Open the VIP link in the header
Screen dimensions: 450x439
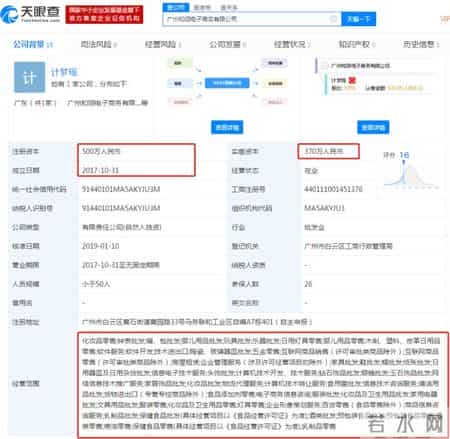click(445, 19)
